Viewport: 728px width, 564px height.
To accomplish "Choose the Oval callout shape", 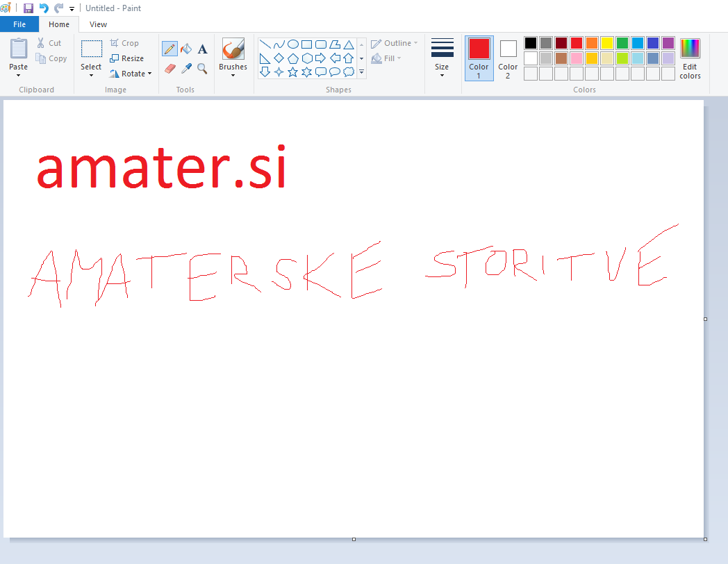I will [335, 72].
